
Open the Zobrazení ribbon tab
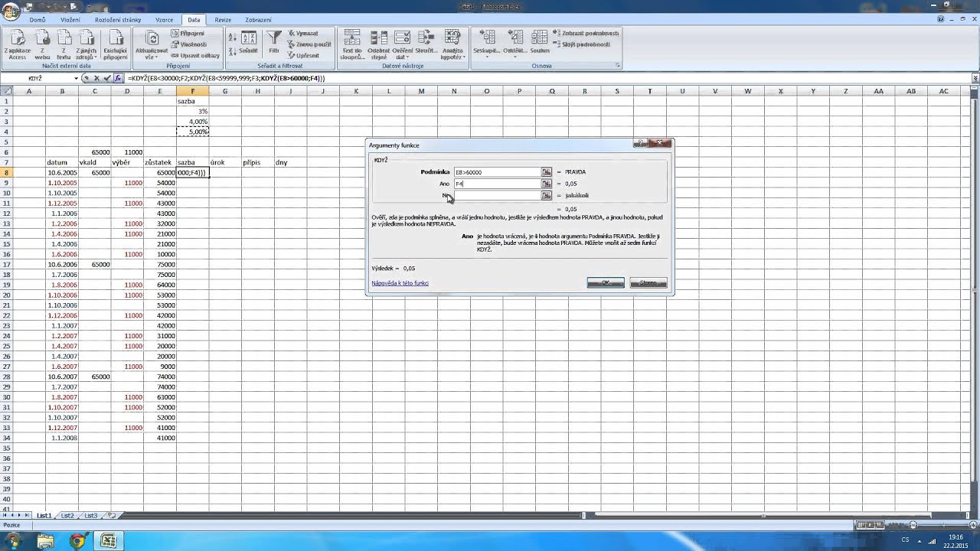pos(258,20)
